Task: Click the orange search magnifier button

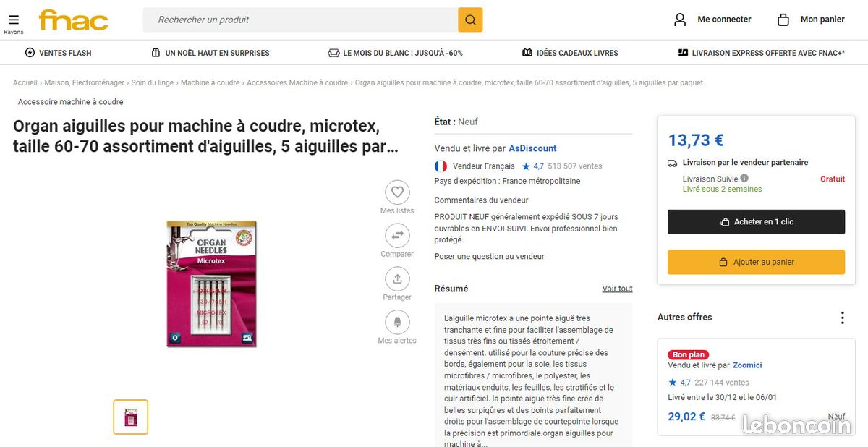Action: [470, 20]
